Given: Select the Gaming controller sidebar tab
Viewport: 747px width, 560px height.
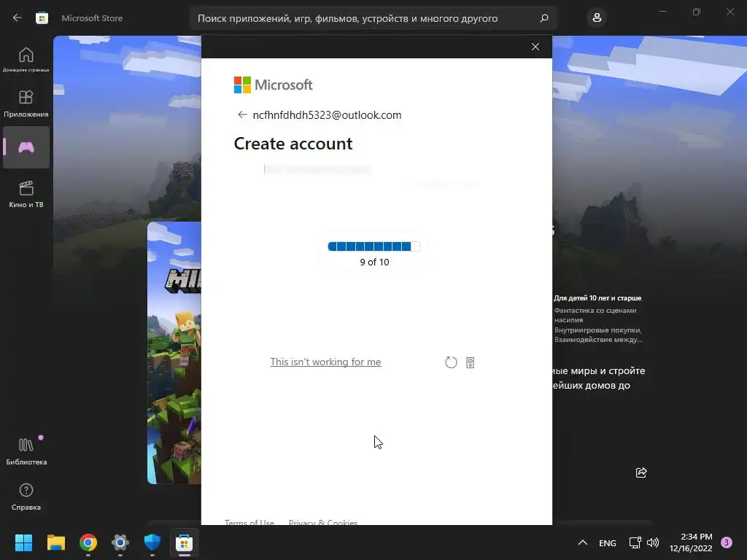Looking at the screenshot, I should 26,147.
